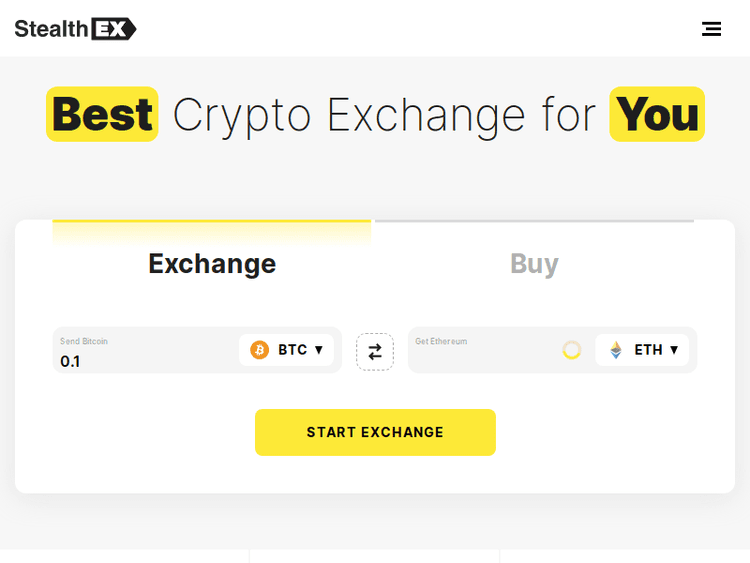The image size is (750, 563).
Task: Click the BTC ticker text
Action: click(x=292, y=350)
